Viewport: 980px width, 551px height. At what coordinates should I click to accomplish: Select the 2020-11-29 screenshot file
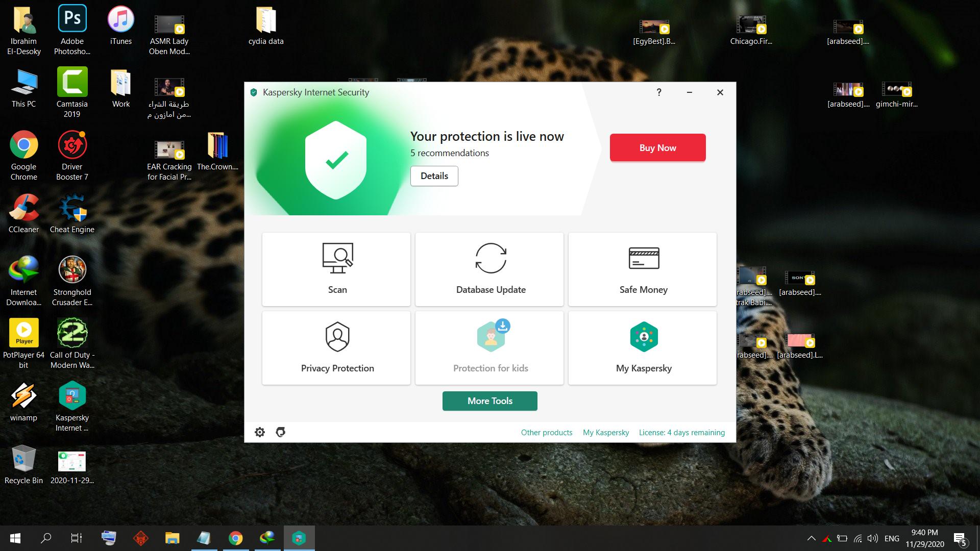pos(72,467)
